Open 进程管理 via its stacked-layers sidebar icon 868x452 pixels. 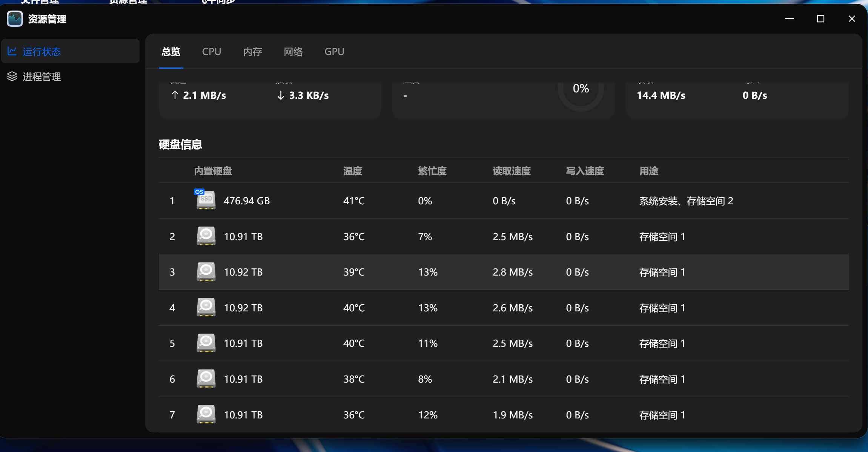(12, 77)
